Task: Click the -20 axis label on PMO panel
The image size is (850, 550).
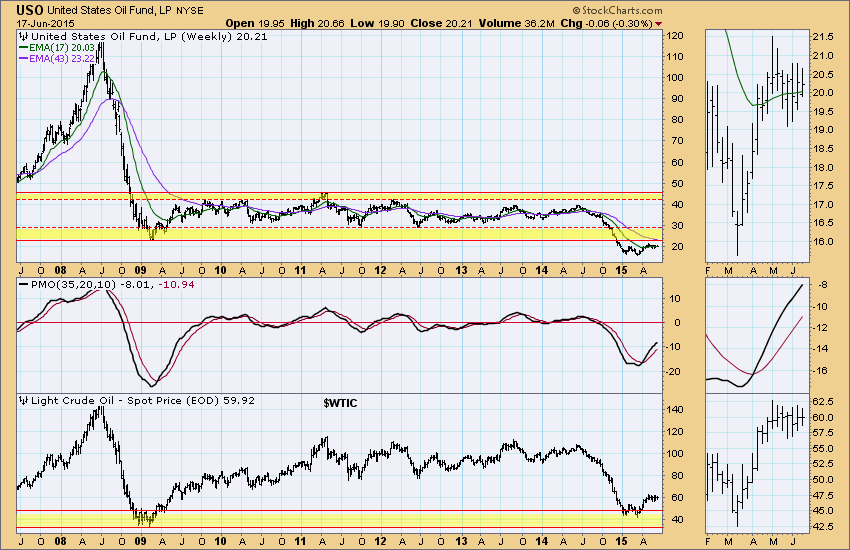Action: pos(675,371)
